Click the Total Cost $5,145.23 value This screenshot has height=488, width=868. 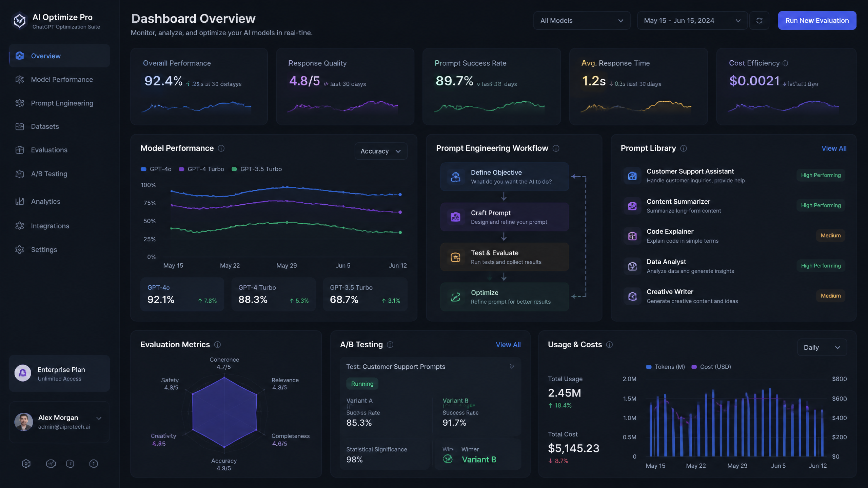point(574,448)
